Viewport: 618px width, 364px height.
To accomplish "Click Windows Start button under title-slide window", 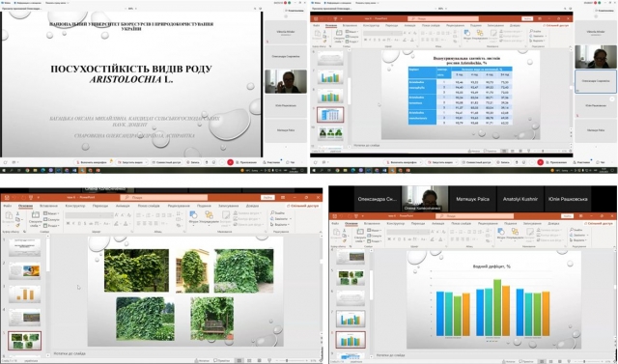I will tap(4, 170).
